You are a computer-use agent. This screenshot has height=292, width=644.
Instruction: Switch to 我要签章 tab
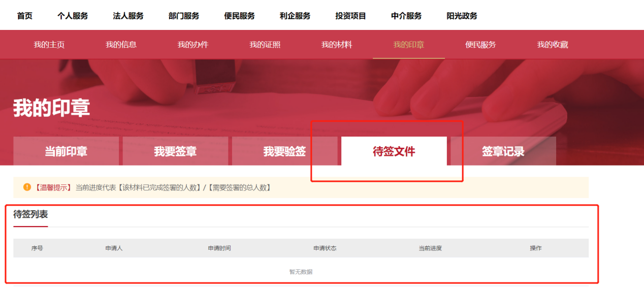175,151
